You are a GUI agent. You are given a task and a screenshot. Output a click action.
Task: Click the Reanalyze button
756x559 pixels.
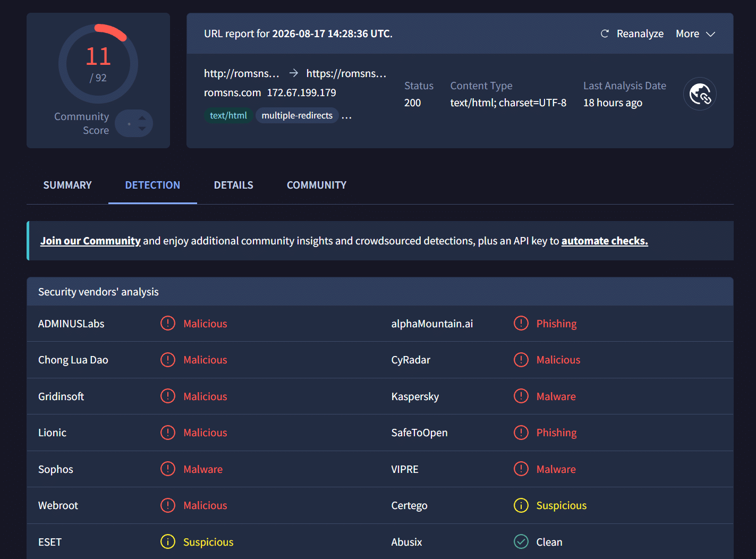[632, 33]
